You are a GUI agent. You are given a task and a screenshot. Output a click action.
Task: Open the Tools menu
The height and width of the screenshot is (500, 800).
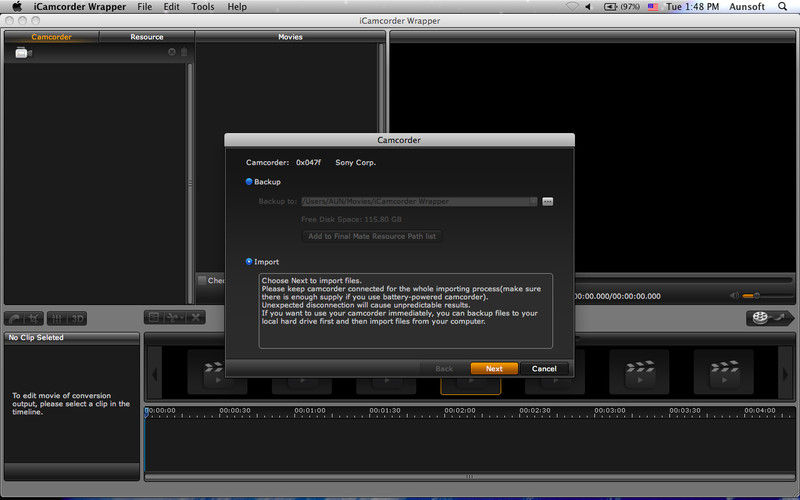203,7
